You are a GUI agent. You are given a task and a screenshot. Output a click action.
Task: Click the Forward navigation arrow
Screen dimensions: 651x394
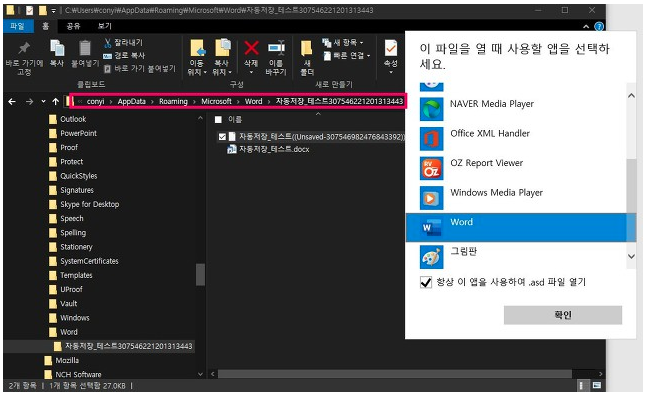pyautogui.click(x=29, y=101)
